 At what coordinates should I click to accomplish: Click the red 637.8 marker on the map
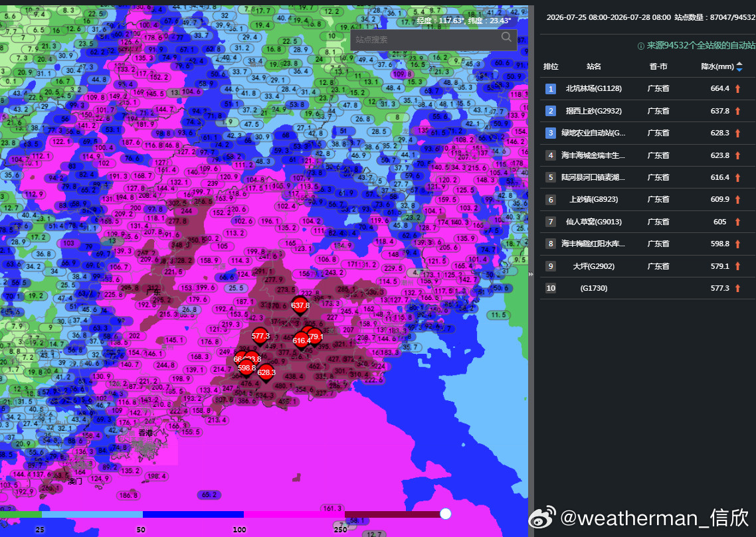point(300,306)
